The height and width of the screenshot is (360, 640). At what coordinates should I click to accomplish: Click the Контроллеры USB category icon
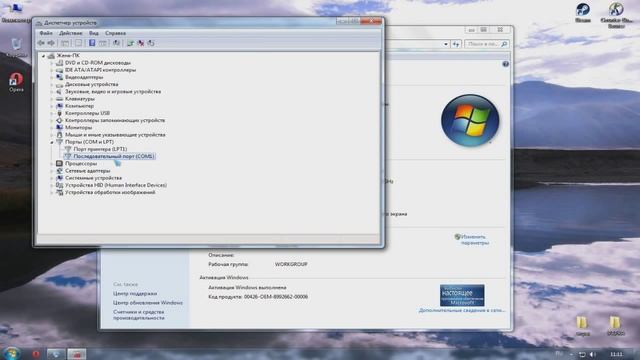click(60, 113)
